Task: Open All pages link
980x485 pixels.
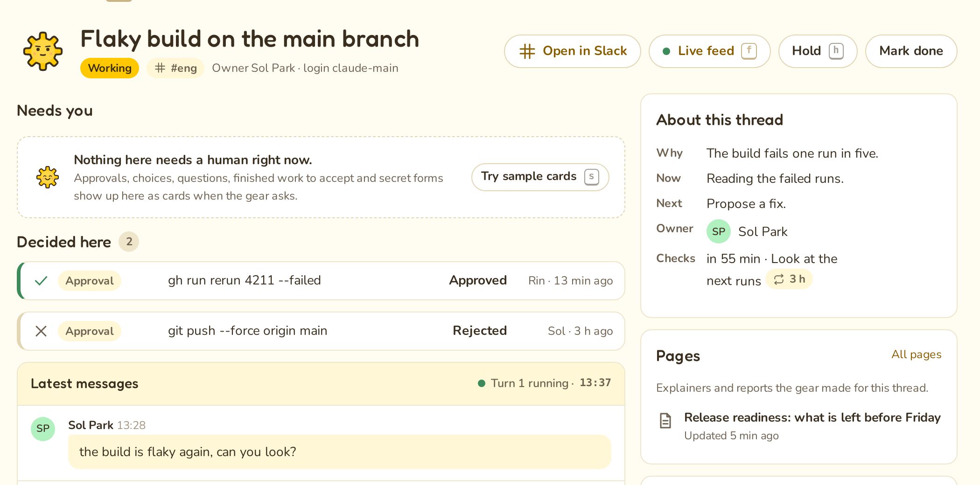Action: tap(916, 354)
